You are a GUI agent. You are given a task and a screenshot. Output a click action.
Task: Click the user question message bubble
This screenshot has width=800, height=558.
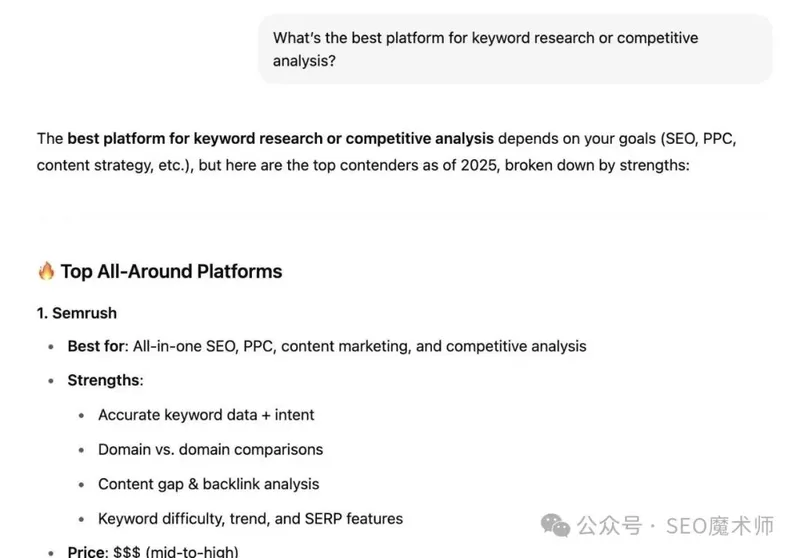point(514,49)
